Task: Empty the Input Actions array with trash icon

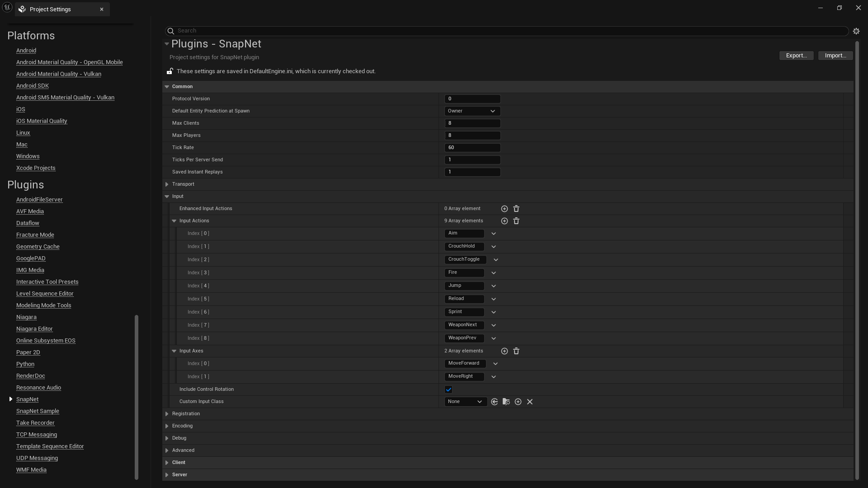Action: pyautogui.click(x=516, y=221)
